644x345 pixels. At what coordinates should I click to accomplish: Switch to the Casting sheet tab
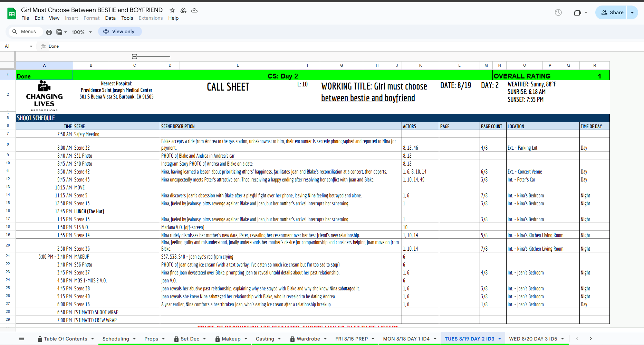click(265, 339)
